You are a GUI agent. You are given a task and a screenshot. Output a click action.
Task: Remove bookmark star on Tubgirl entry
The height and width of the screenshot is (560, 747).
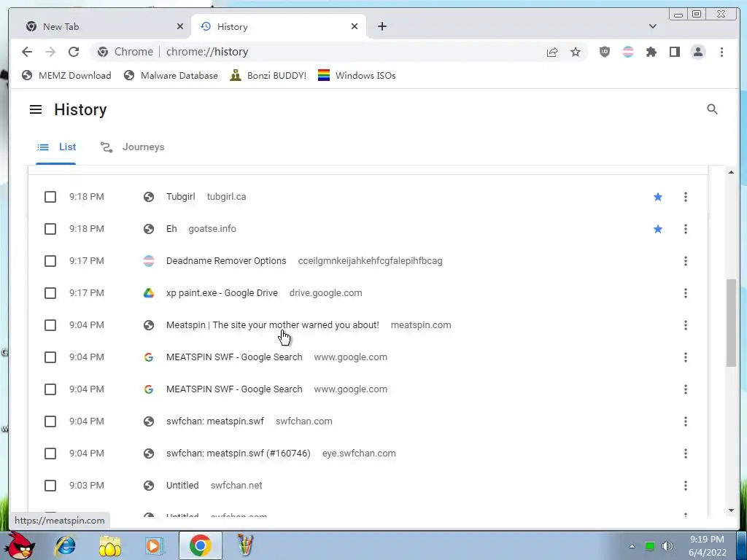(x=658, y=197)
